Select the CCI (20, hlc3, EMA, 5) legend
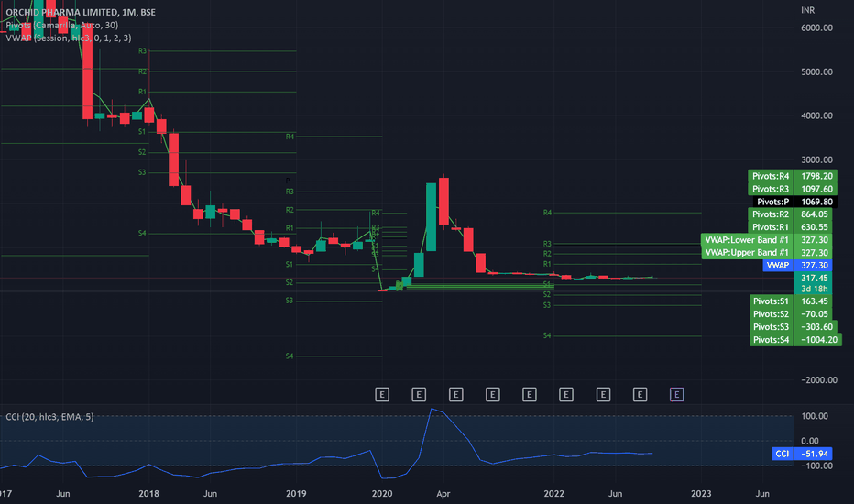 pos(49,417)
